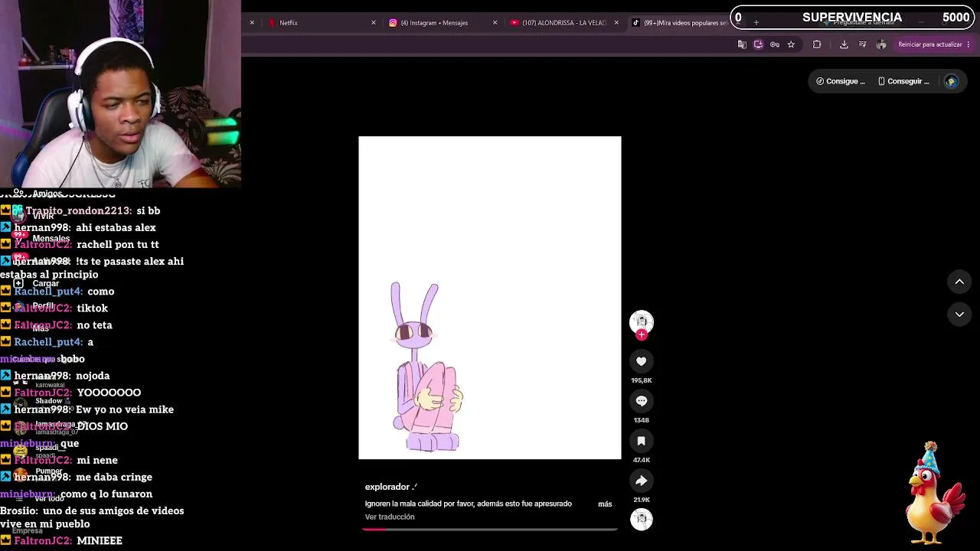Open the password key icon in address bar

(775, 44)
